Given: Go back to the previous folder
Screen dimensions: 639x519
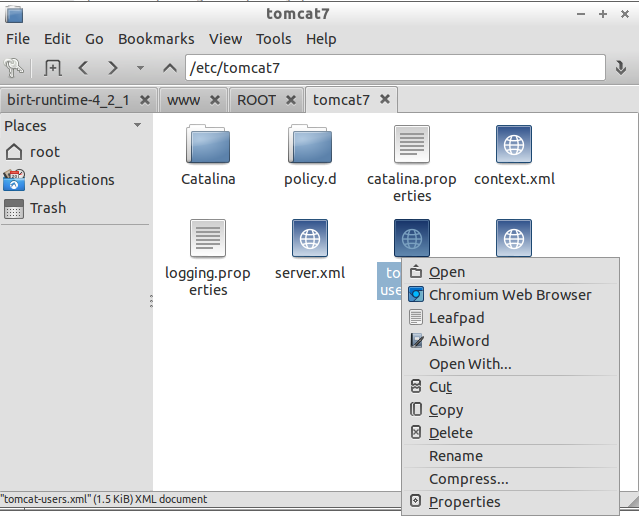Looking at the screenshot, I should click(83, 68).
